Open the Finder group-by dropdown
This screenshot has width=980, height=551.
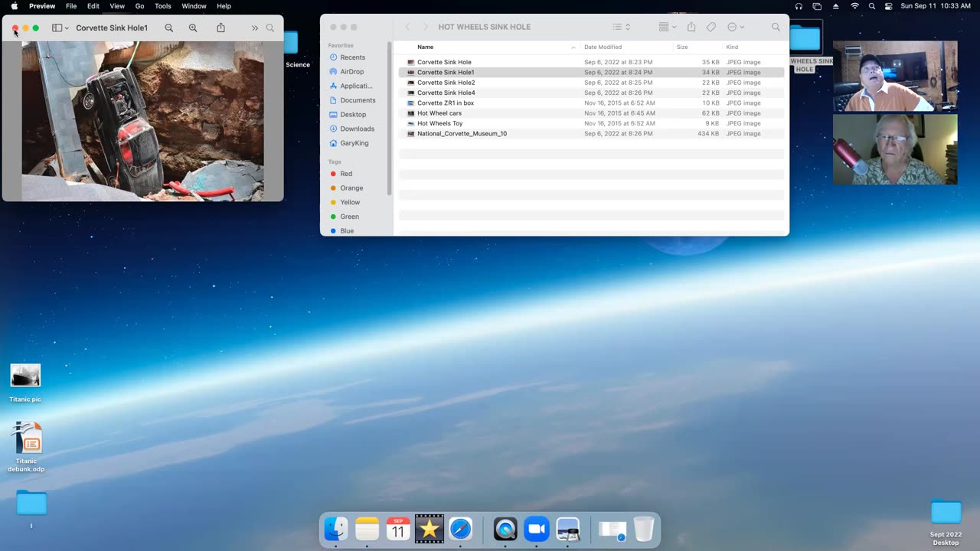click(x=667, y=27)
